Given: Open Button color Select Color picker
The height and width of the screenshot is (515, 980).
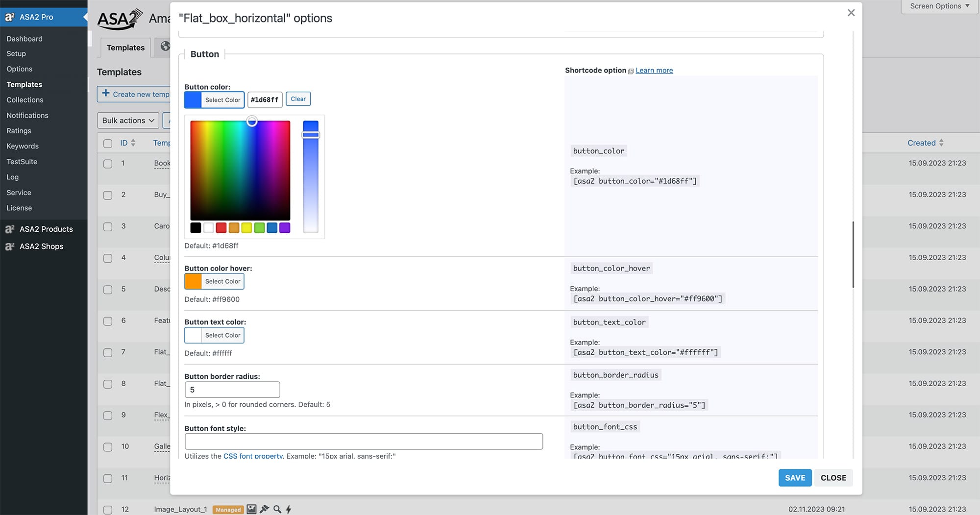Looking at the screenshot, I should point(214,100).
